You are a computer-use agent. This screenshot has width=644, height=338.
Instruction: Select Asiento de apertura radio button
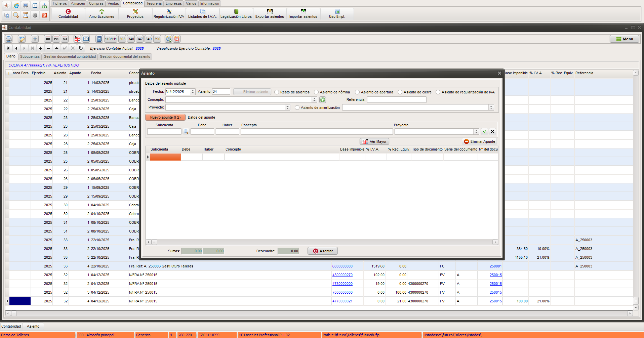(357, 92)
